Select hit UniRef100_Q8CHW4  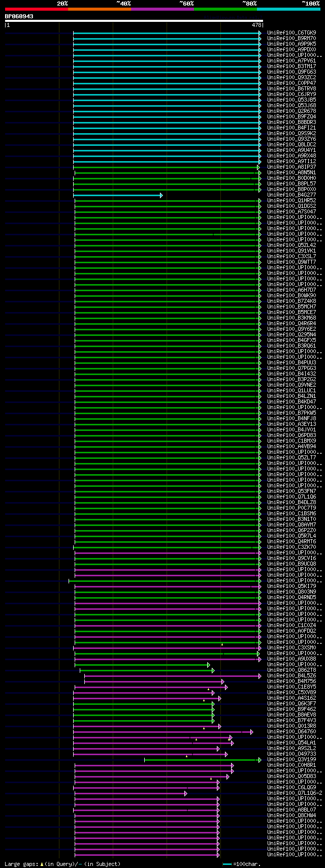tap(291, 815)
